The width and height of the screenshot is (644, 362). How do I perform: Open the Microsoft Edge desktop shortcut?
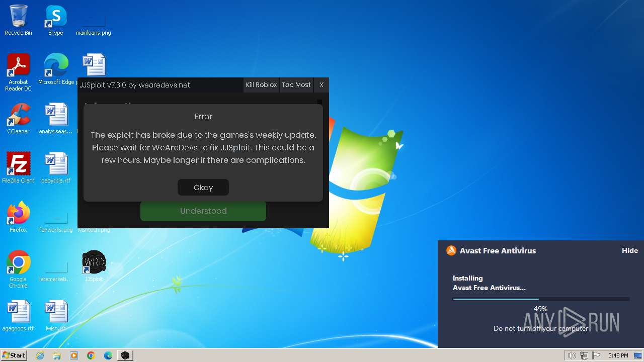point(56,69)
